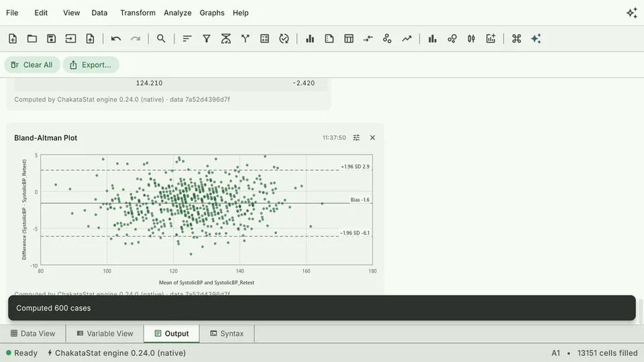644x362 pixels.
Task: Click the recode circular arrows icon
Action: click(284, 39)
